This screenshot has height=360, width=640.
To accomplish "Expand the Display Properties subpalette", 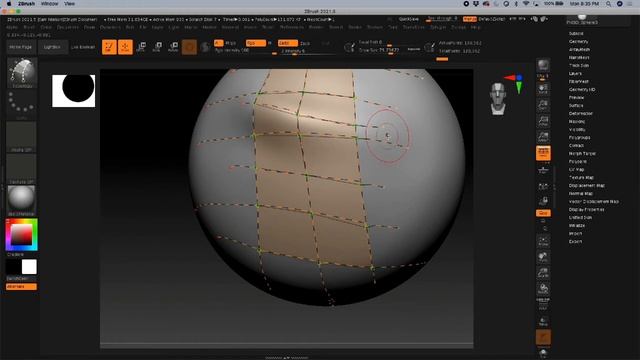I will point(586,209).
